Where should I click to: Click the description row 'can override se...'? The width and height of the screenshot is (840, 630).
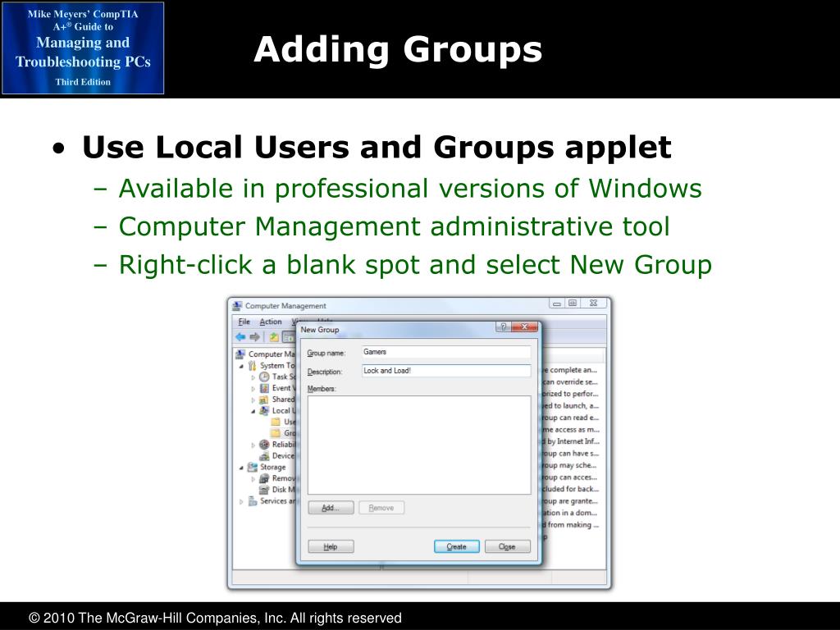(571, 382)
